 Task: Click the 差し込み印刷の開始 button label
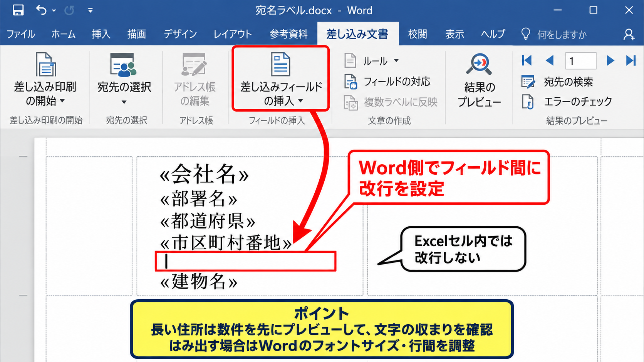pyautogui.click(x=45, y=94)
